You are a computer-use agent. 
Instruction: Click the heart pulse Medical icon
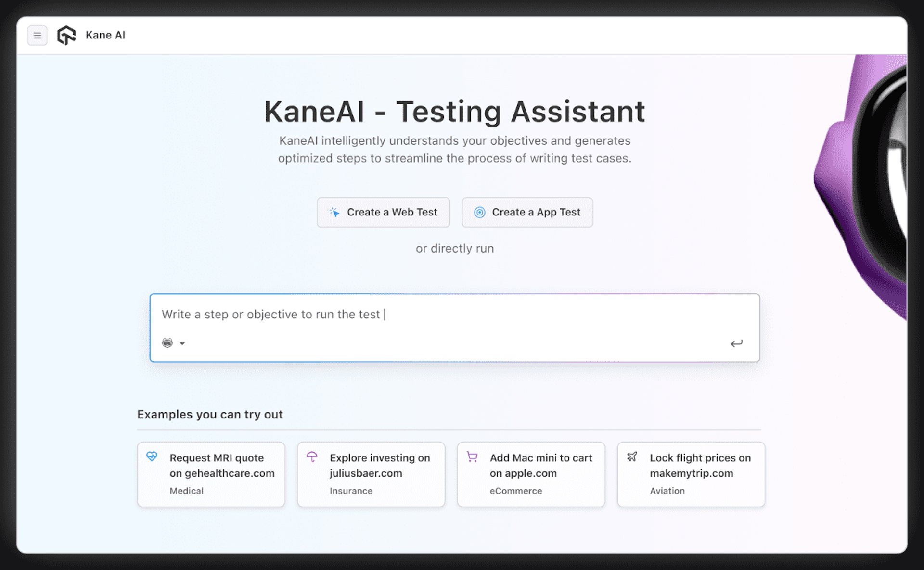point(152,456)
